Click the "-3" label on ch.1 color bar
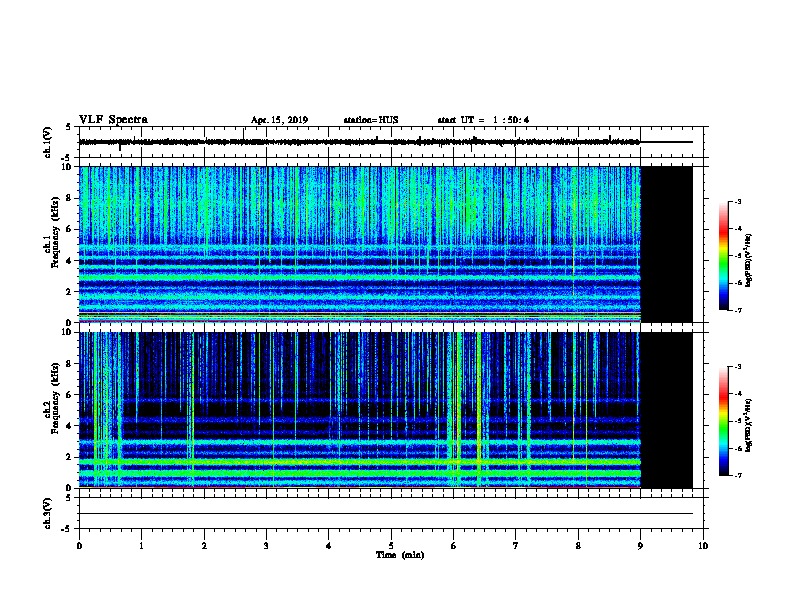 tap(738, 201)
